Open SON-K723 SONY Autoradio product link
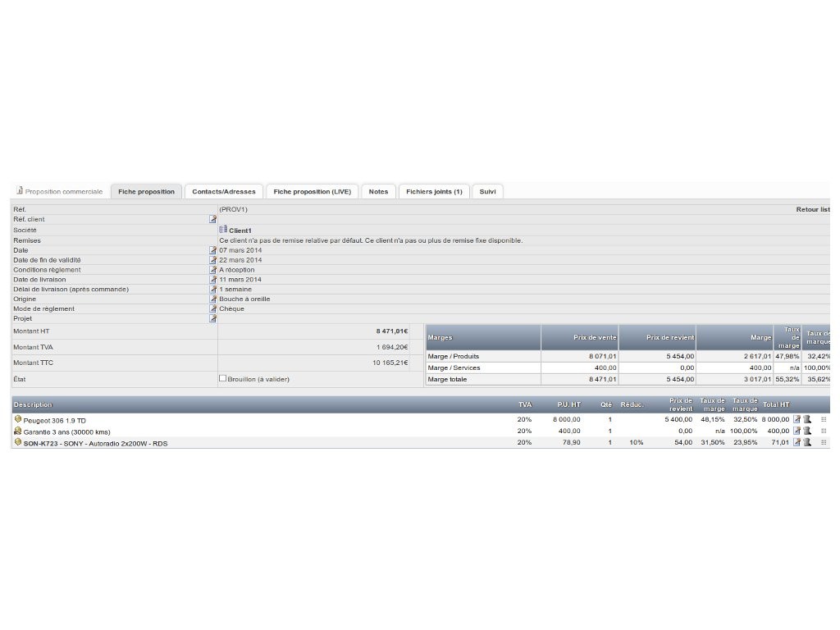The image size is (840, 630). click(x=95, y=444)
